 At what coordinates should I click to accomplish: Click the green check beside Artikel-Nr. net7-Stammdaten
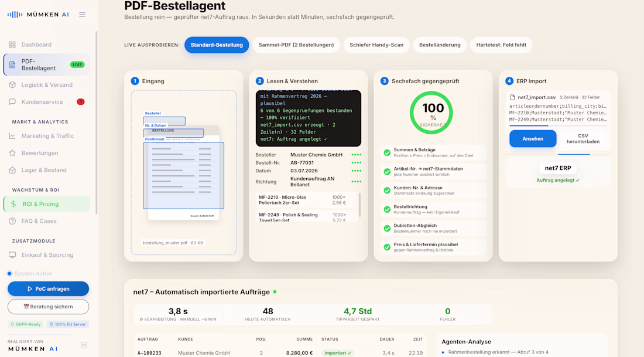(x=387, y=172)
